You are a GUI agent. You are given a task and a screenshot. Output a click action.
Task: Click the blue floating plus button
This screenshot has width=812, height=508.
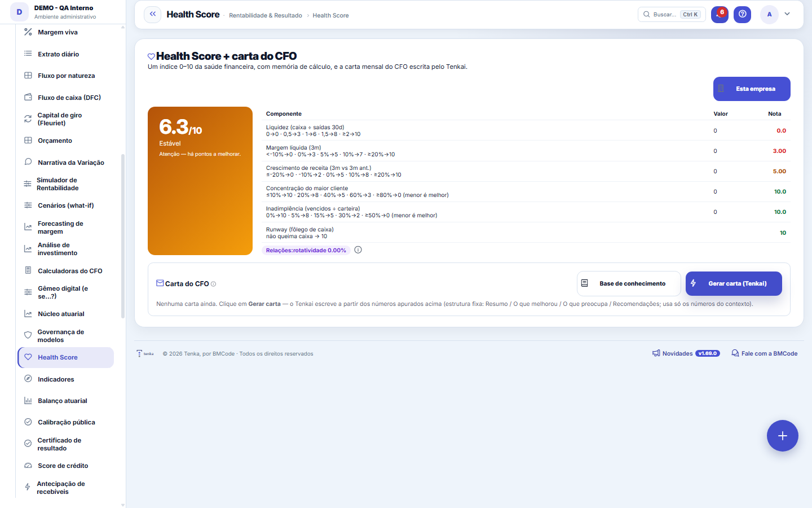pyautogui.click(x=782, y=436)
